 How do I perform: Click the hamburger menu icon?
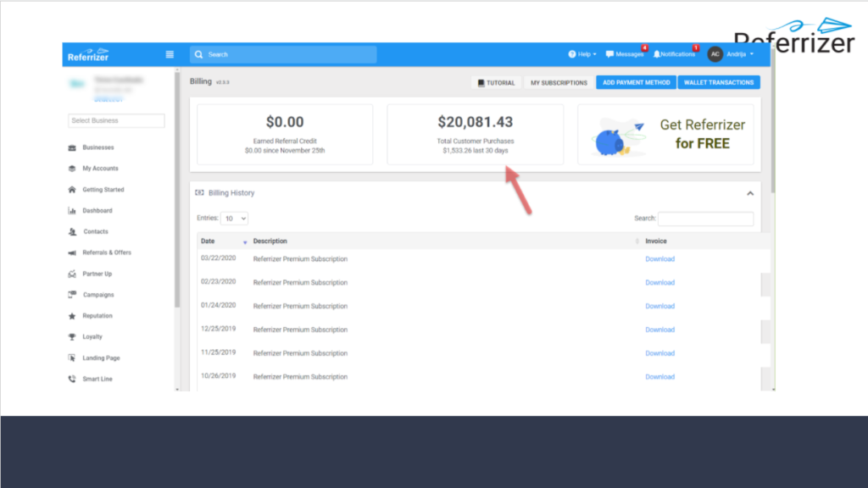[170, 54]
